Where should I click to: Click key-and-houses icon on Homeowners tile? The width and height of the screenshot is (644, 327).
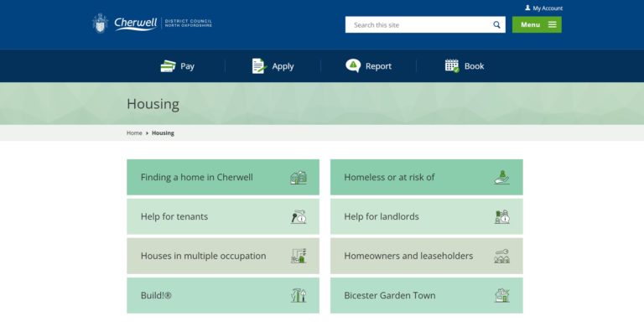502,256
